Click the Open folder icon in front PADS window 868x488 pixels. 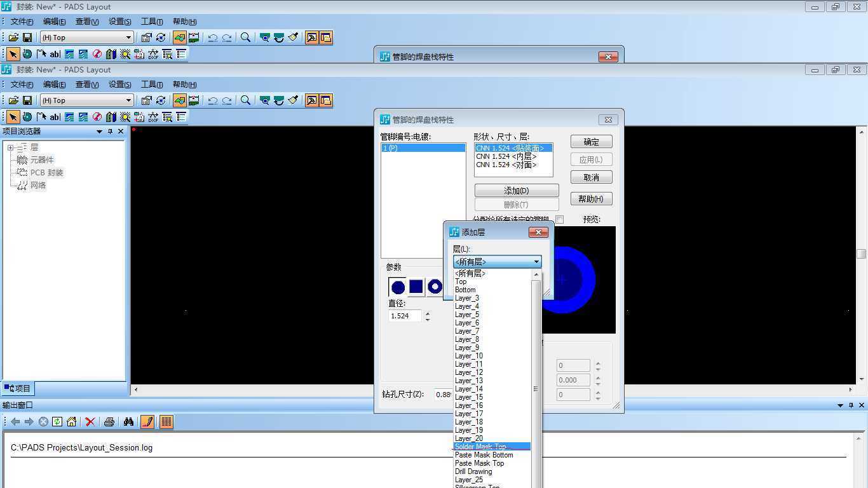pos(13,100)
